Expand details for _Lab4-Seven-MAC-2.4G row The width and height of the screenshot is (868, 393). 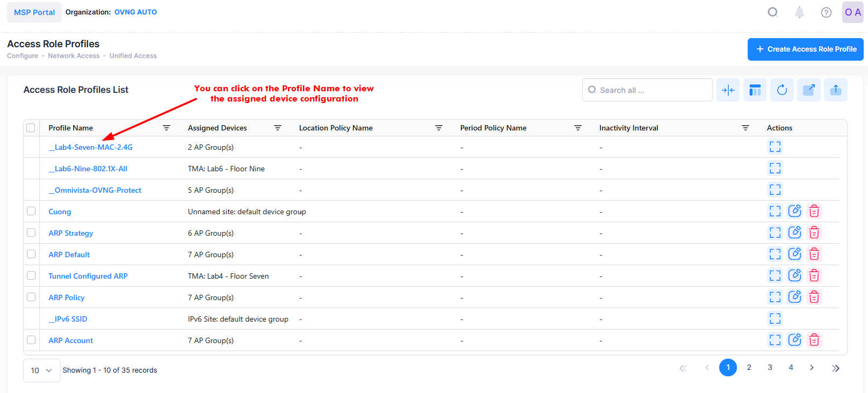point(775,147)
